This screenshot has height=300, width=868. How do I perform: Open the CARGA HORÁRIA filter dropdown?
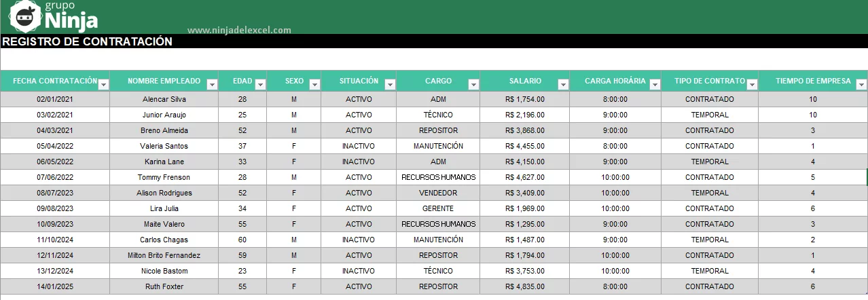pos(655,85)
